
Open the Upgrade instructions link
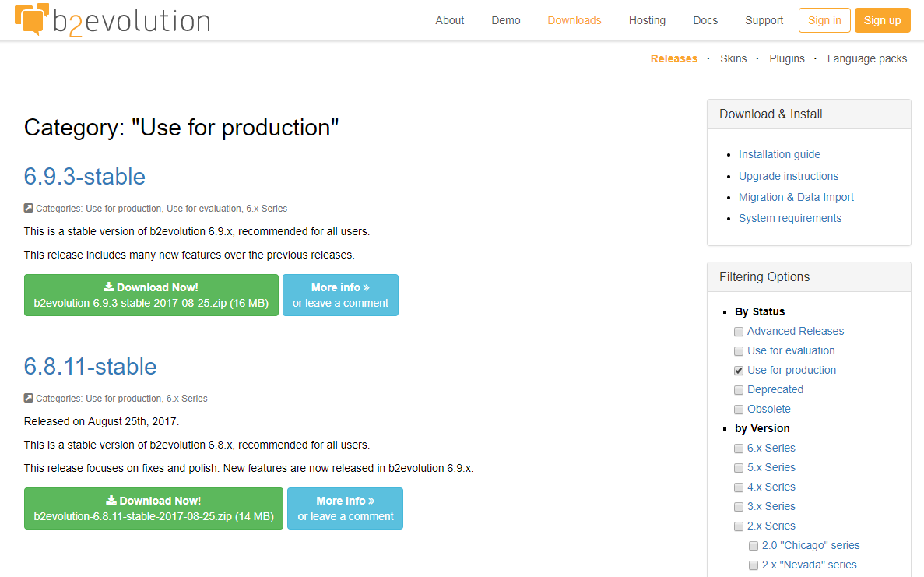789,176
